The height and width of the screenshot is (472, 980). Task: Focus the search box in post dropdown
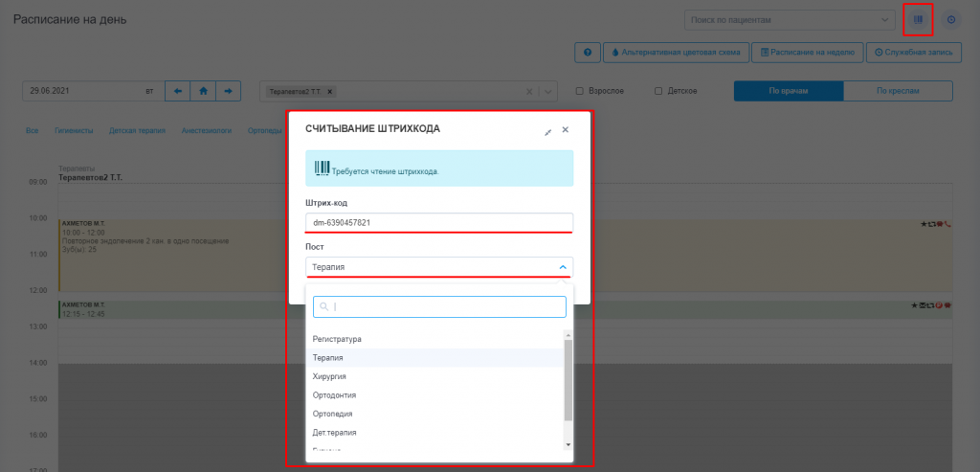[439, 306]
